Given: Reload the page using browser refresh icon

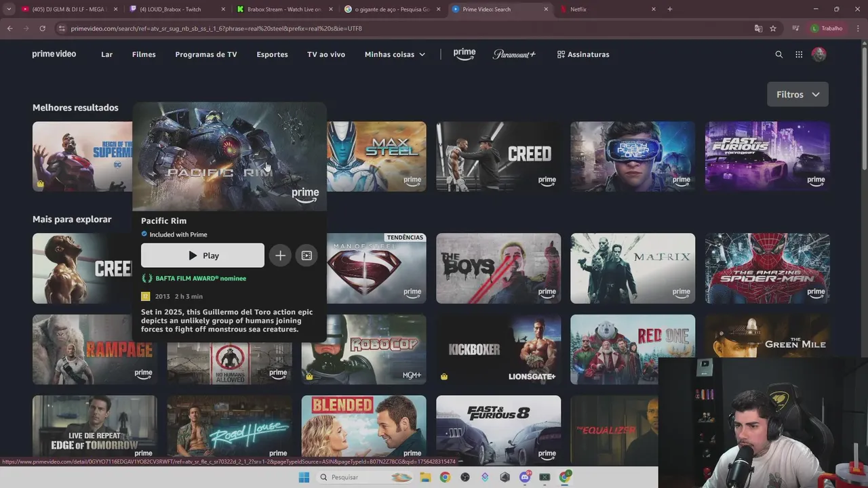Looking at the screenshot, I should pyautogui.click(x=42, y=28).
